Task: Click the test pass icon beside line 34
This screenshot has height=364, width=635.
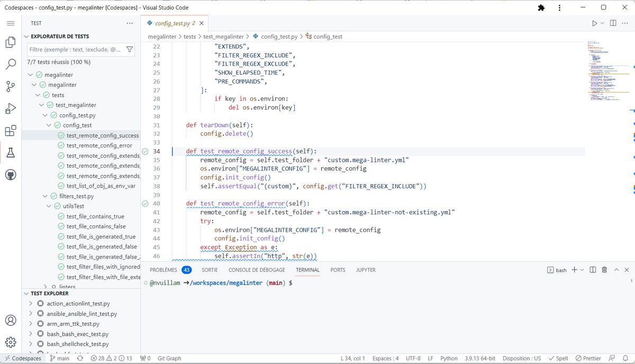Action: [x=146, y=151]
